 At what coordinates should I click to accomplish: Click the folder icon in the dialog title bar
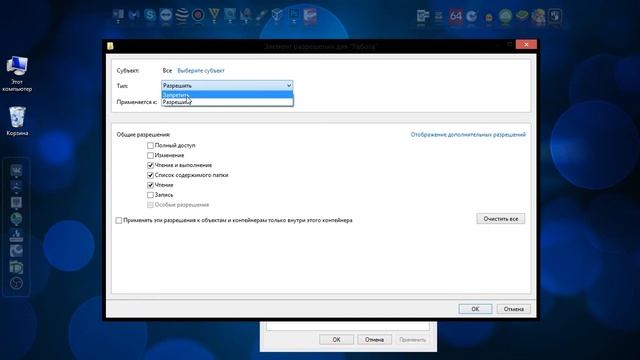click(x=110, y=46)
